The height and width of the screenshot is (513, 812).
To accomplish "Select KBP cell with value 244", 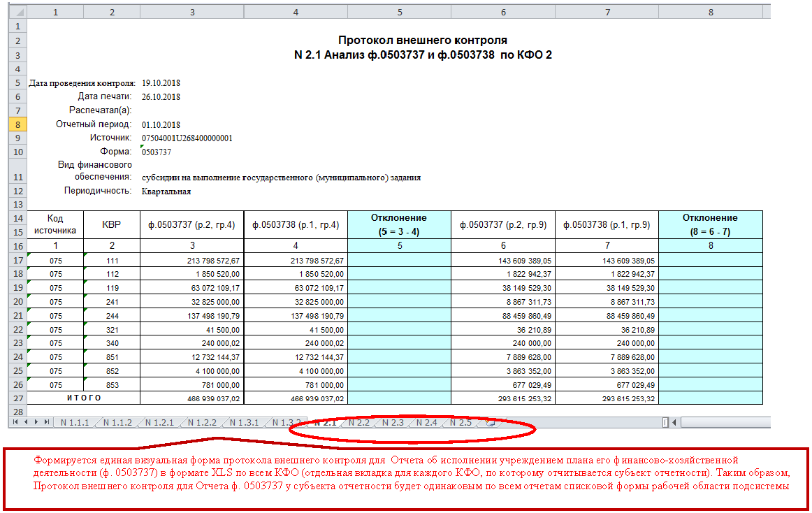I will point(112,315).
